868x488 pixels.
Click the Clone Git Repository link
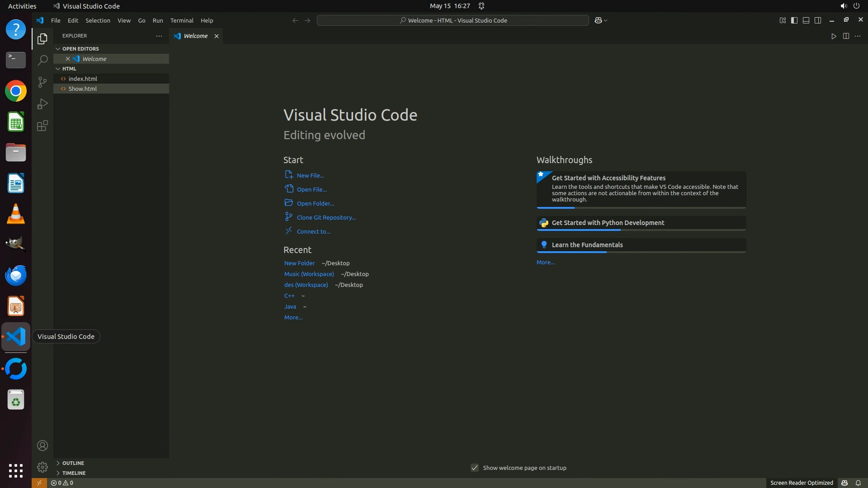[x=326, y=217]
